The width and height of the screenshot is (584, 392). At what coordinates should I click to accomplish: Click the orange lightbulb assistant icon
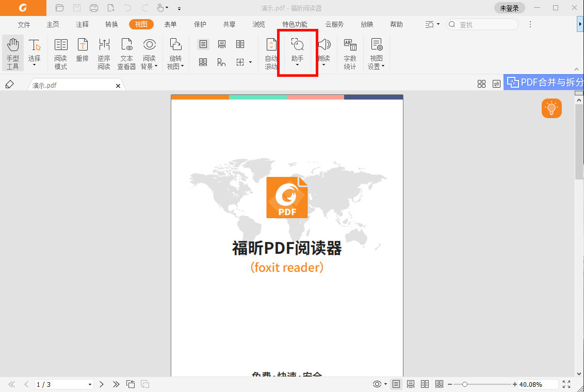coord(551,108)
